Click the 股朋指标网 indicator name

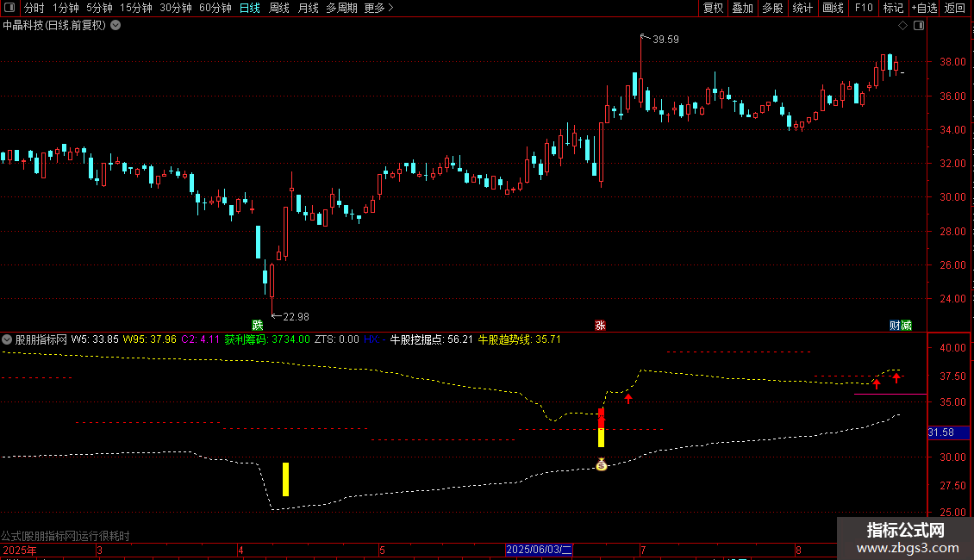click(41, 339)
